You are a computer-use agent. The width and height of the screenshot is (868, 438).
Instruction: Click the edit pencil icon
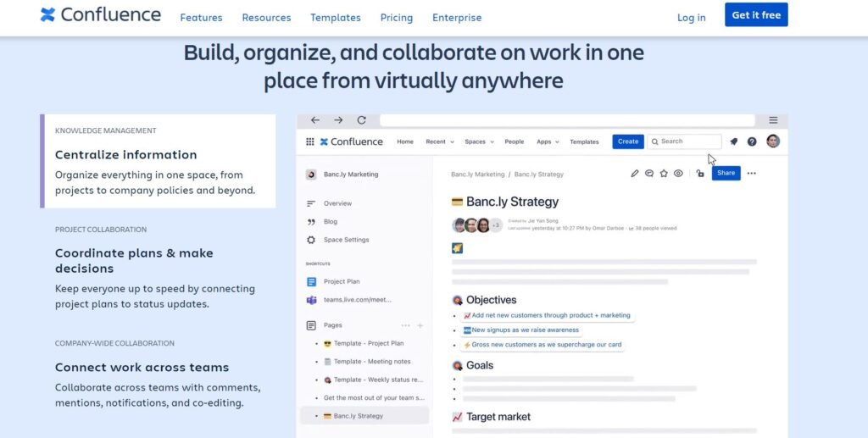635,174
